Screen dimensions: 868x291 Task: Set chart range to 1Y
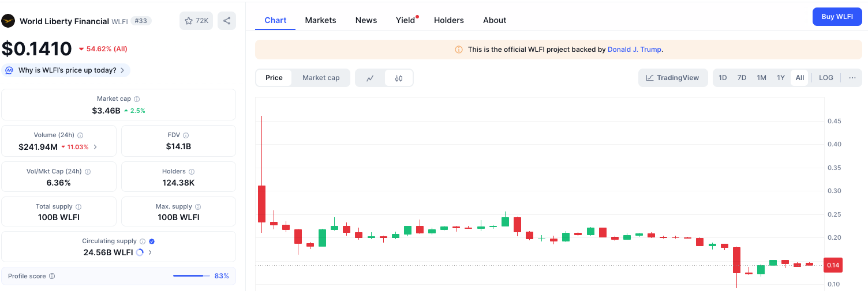click(x=780, y=78)
